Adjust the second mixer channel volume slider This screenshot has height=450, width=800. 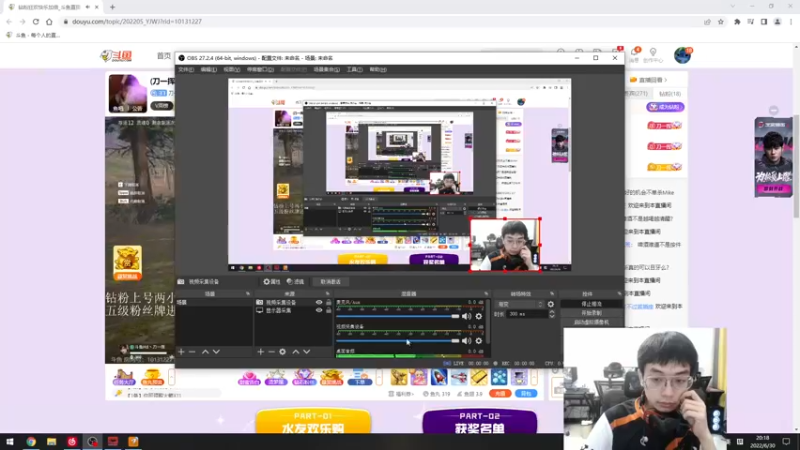pyautogui.click(x=398, y=340)
